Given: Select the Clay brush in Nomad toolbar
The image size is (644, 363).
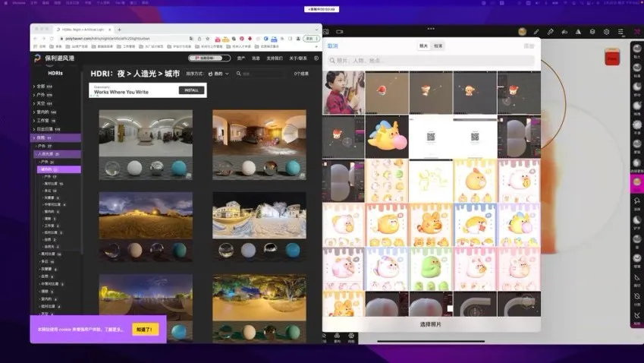Looking at the screenshot, I should point(636,52).
